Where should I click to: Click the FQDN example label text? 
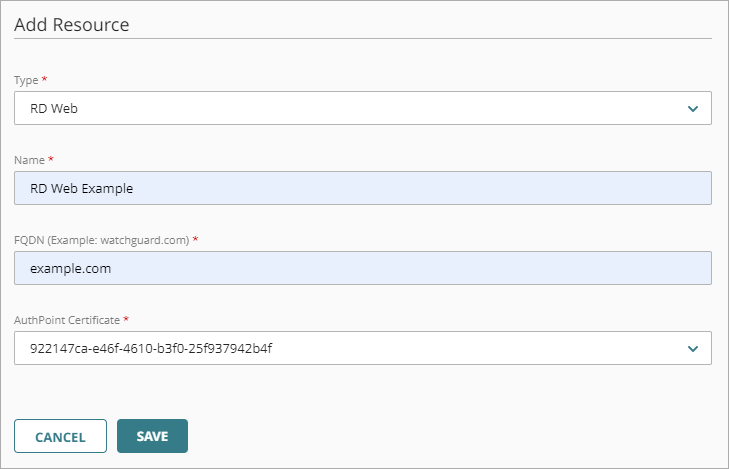click(x=101, y=239)
